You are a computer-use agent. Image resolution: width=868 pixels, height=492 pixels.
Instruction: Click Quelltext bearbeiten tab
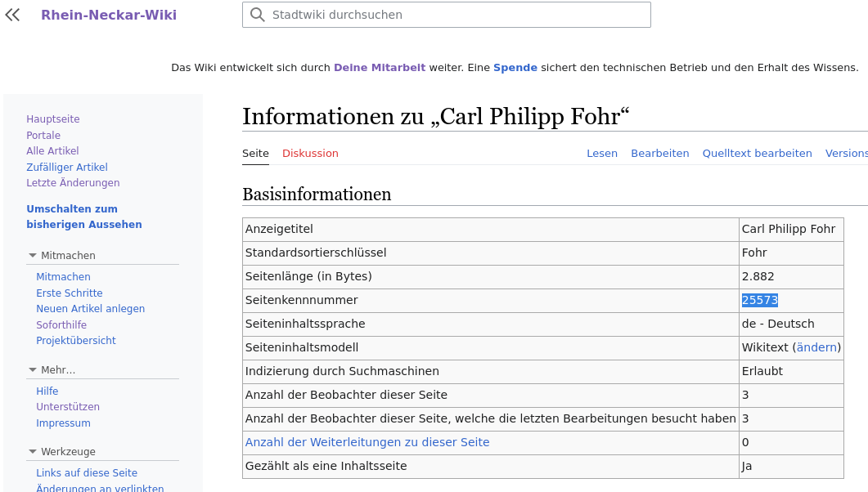pos(757,154)
